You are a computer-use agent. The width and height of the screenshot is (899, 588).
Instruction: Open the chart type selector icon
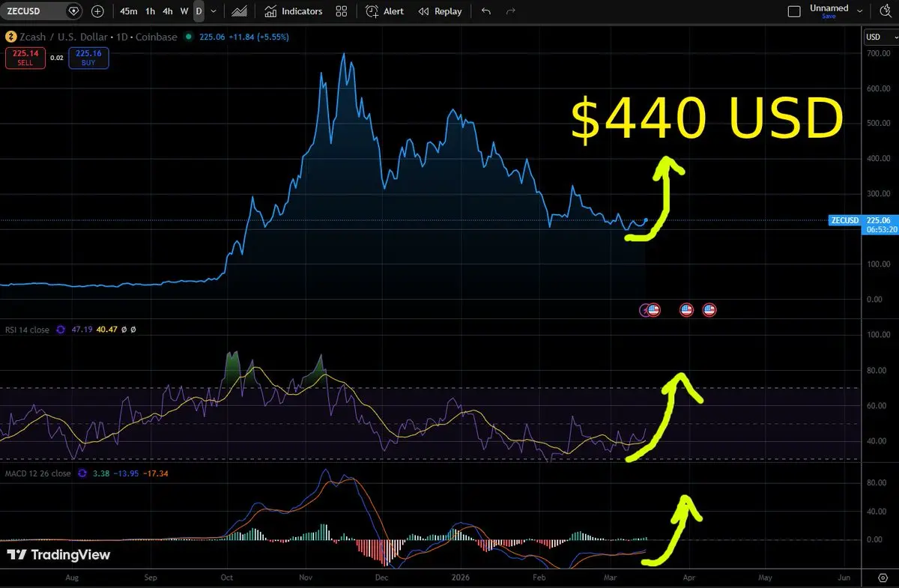coord(240,11)
